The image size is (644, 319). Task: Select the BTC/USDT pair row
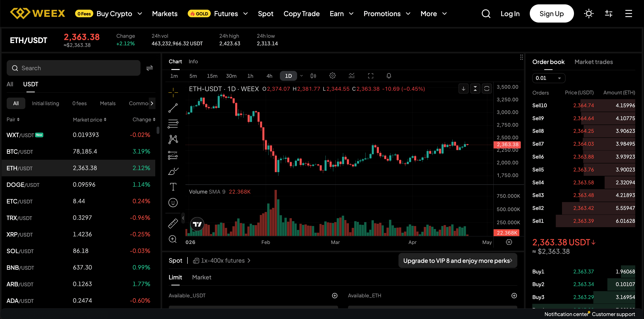click(79, 151)
